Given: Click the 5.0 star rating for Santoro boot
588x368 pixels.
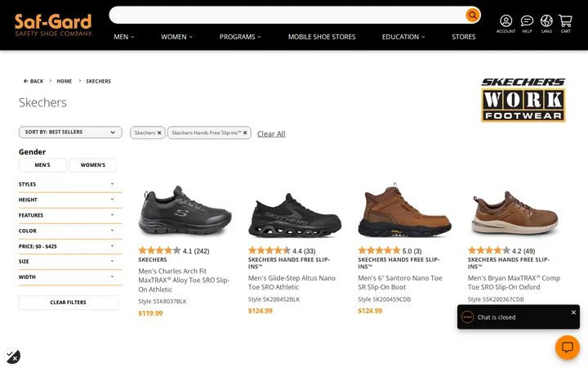Looking at the screenshot, I should coord(390,251).
